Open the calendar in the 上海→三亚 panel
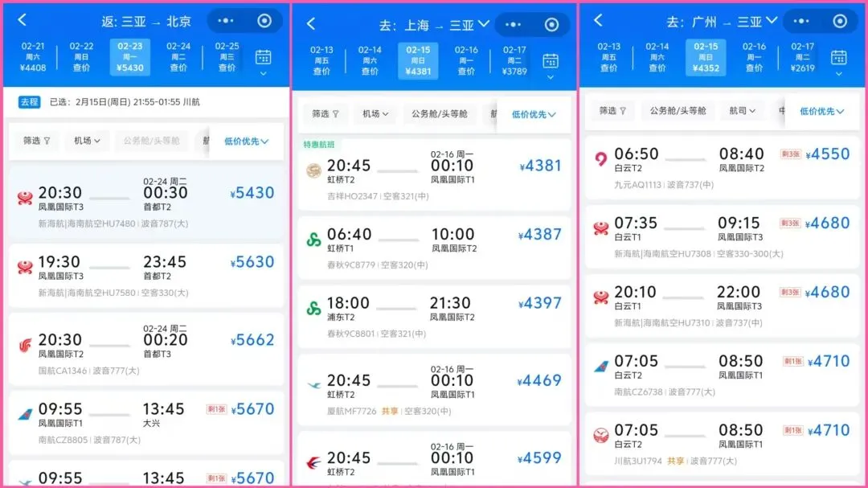Image resolution: width=868 pixels, height=488 pixels. point(551,61)
